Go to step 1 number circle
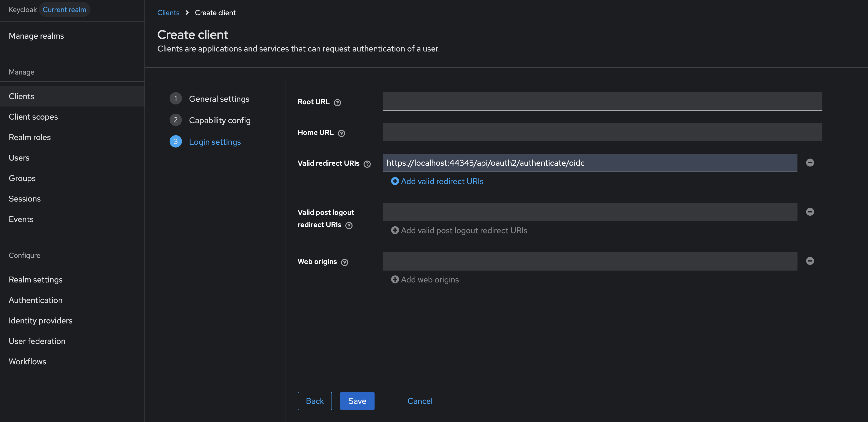Image resolution: width=868 pixels, height=422 pixels. pyautogui.click(x=175, y=98)
